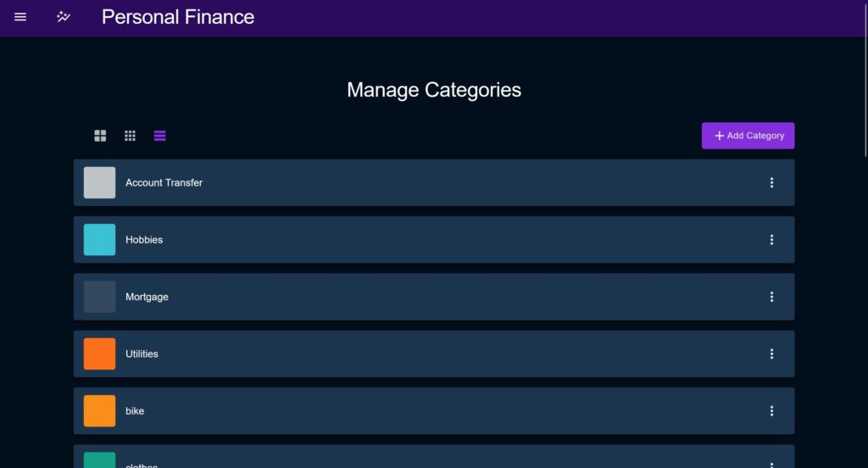The width and height of the screenshot is (868, 468).
Task: Open options menu for Account Transfer
Action: pos(771,183)
